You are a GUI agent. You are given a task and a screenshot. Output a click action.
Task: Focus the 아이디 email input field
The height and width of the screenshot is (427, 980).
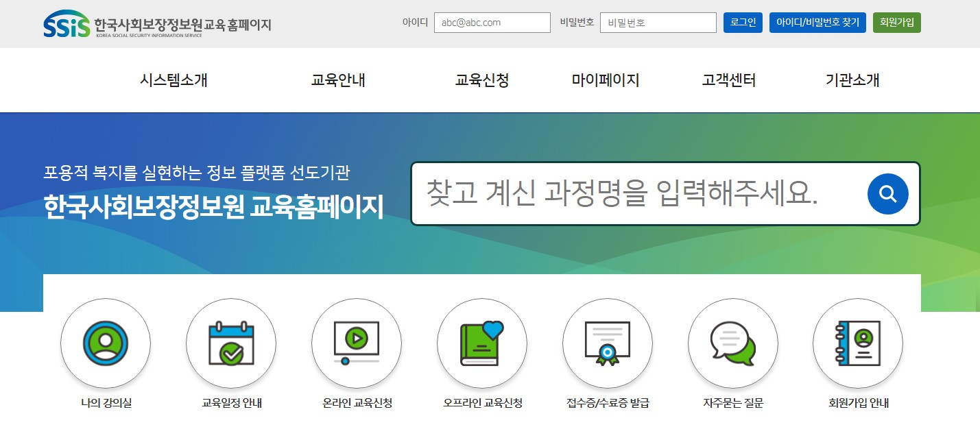click(x=492, y=23)
